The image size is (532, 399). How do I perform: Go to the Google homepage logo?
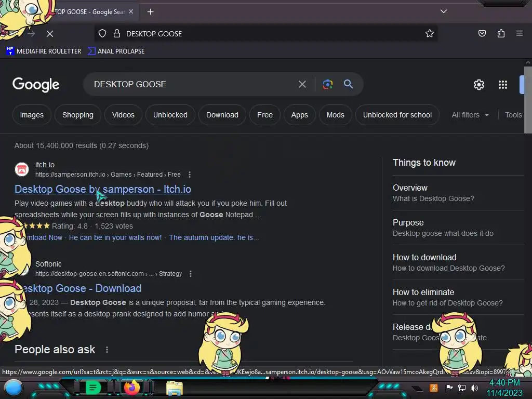tap(36, 85)
